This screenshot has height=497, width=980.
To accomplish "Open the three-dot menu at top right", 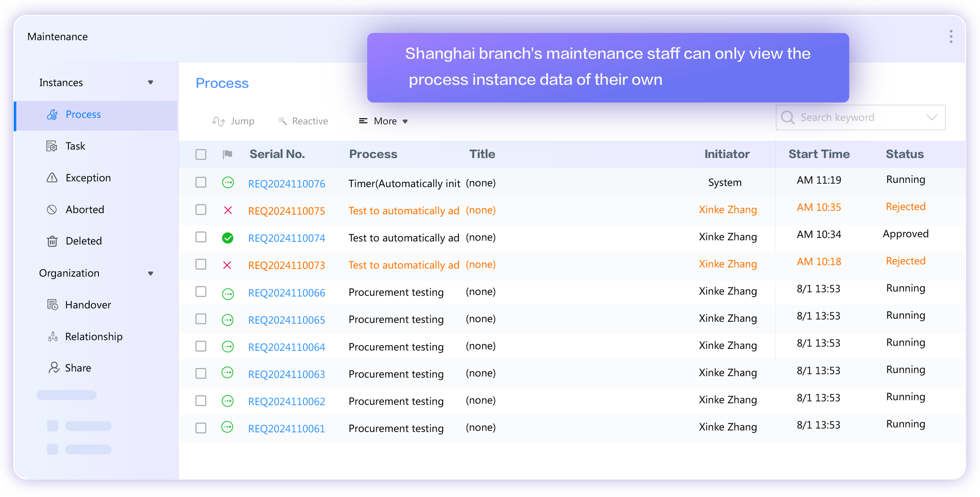I will [951, 37].
